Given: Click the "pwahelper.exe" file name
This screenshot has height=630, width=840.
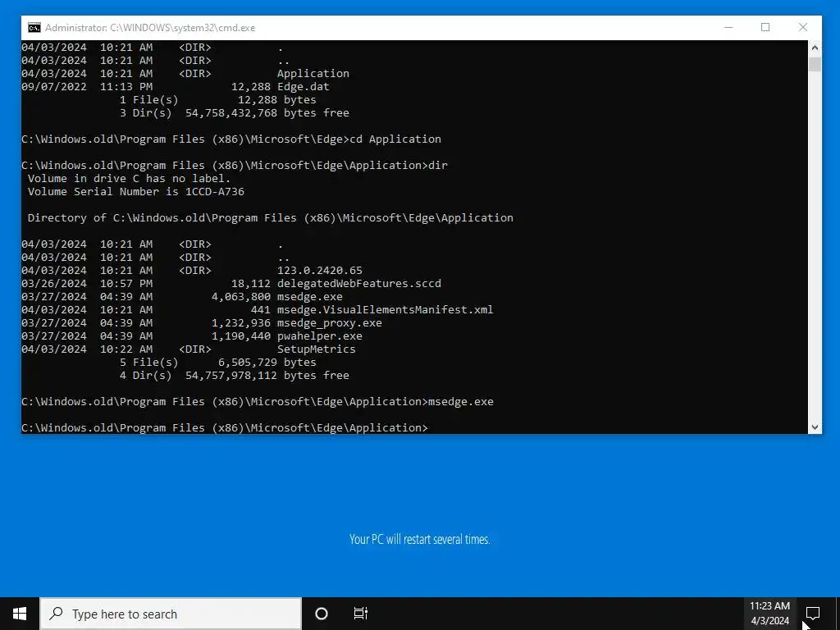Looking at the screenshot, I should (x=320, y=336).
